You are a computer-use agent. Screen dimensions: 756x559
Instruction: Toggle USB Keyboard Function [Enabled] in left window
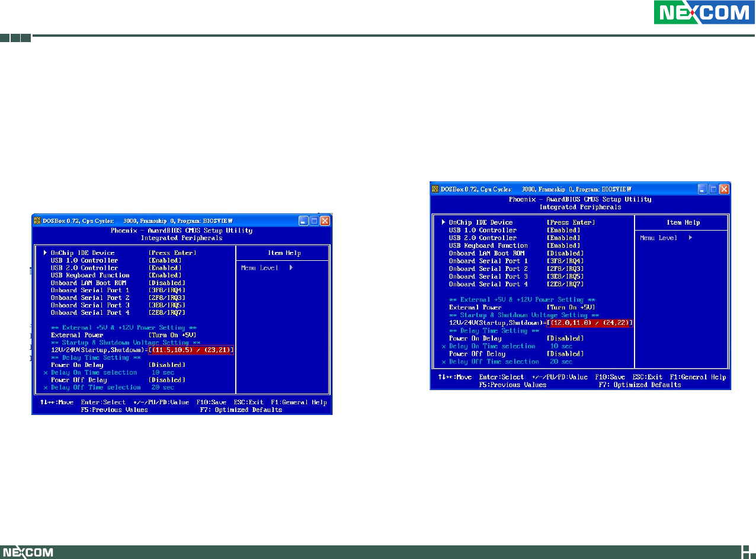point(165,275)
